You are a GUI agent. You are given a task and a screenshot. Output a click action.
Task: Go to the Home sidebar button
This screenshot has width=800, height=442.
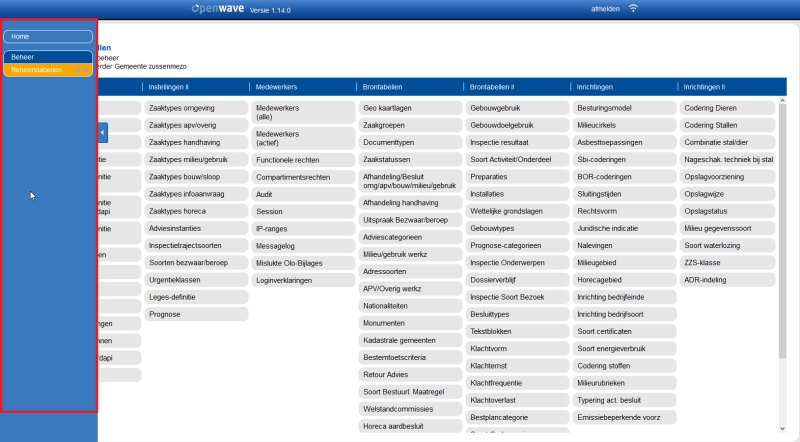pyautogui.click(x=48, y=37)
